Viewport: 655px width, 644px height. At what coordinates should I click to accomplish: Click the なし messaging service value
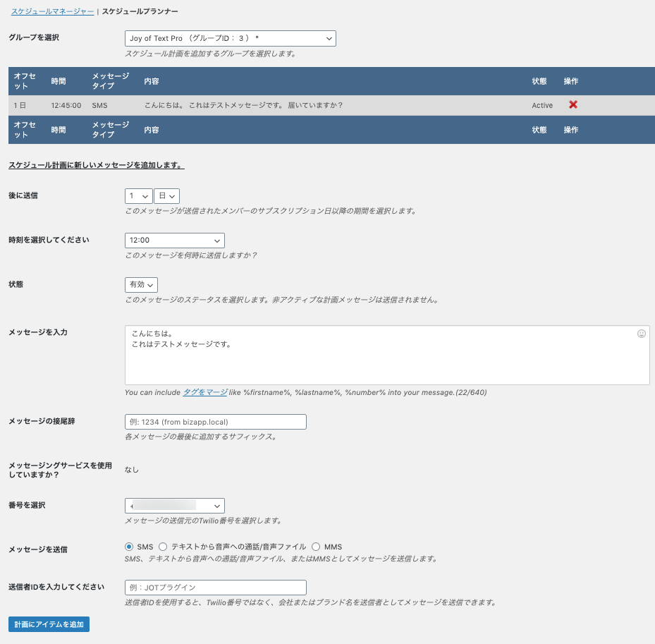[132, 470]
